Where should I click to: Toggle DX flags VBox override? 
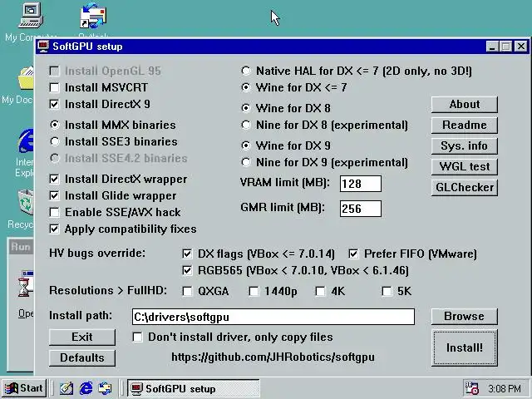click(x=187, y=254)
